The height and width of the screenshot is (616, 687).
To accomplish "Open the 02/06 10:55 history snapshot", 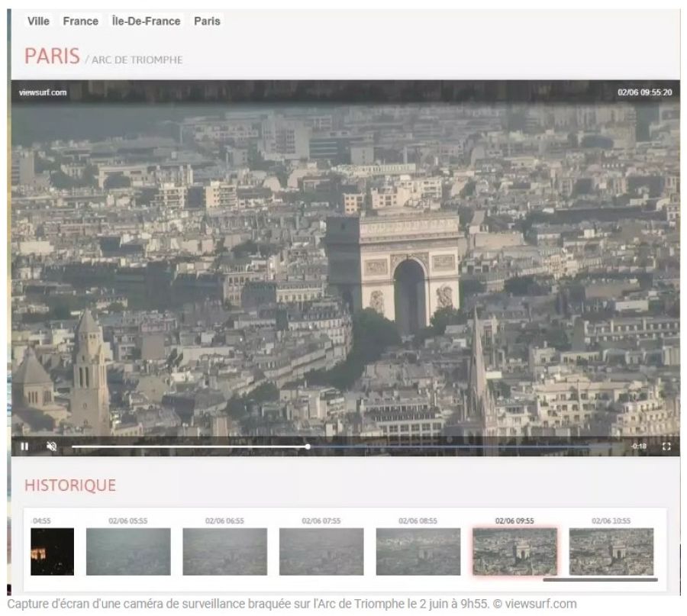I will (611, 548).
